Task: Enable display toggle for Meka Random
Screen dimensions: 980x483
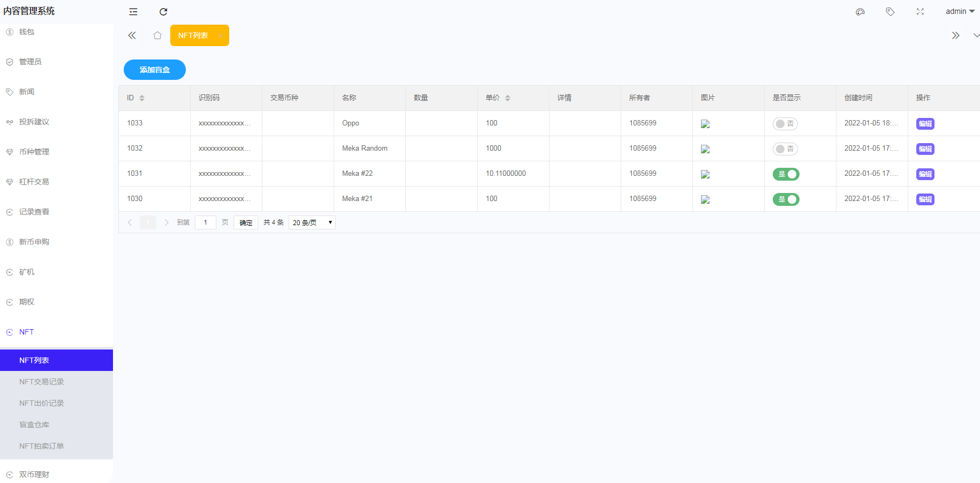Action: point(785,149)
